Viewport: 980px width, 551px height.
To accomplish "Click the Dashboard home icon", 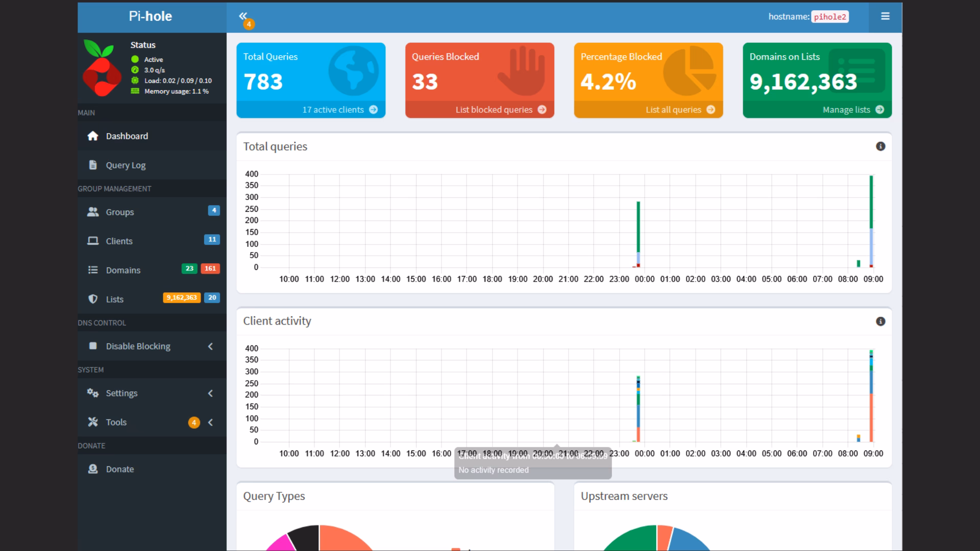I will coord(92,136).
